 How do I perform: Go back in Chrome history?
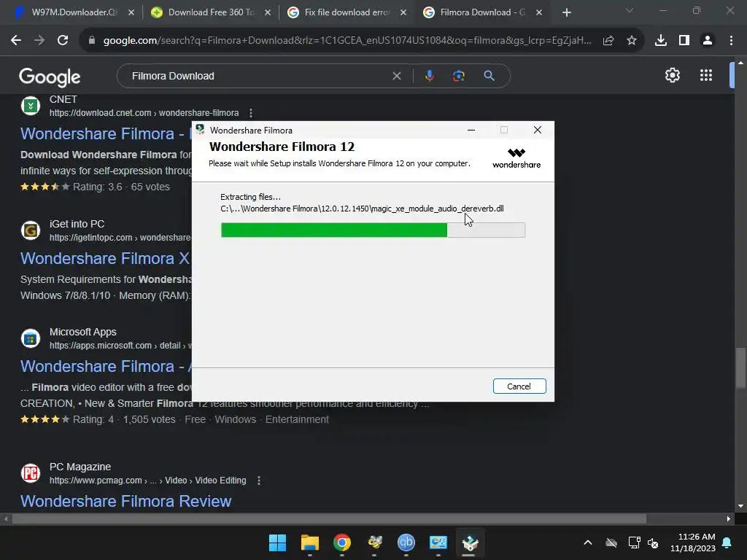[16, 41]
